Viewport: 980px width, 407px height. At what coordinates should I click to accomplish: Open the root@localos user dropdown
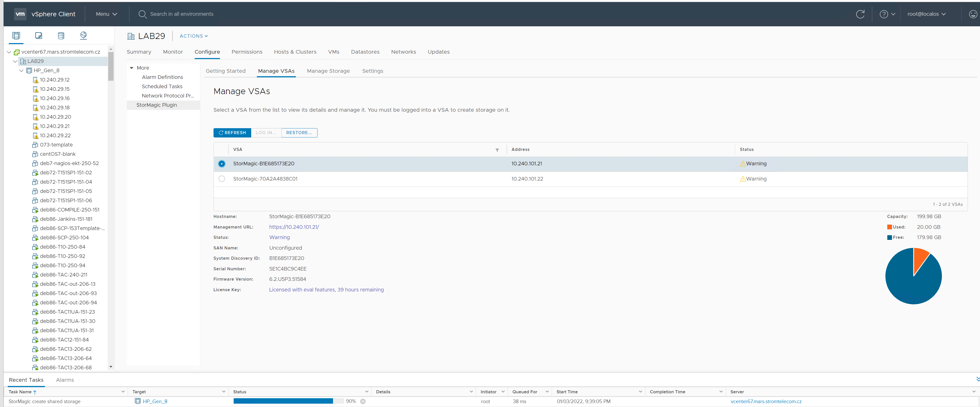(926, 14)
